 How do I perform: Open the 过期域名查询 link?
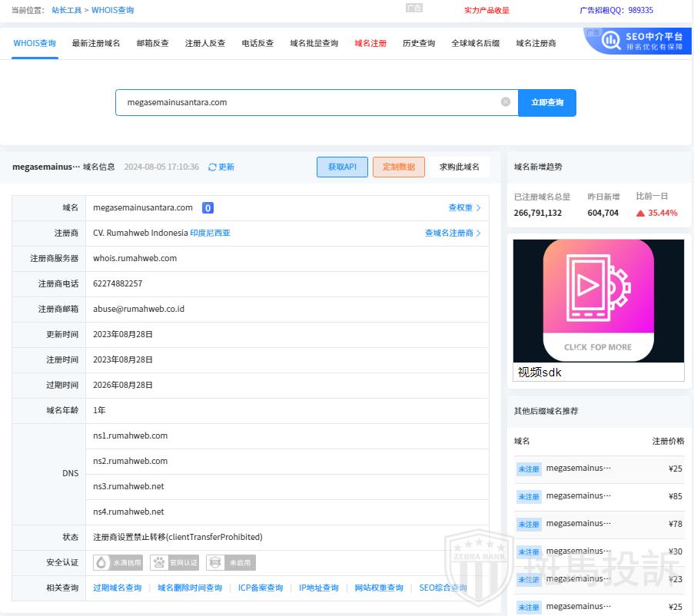tap(117, 588)
